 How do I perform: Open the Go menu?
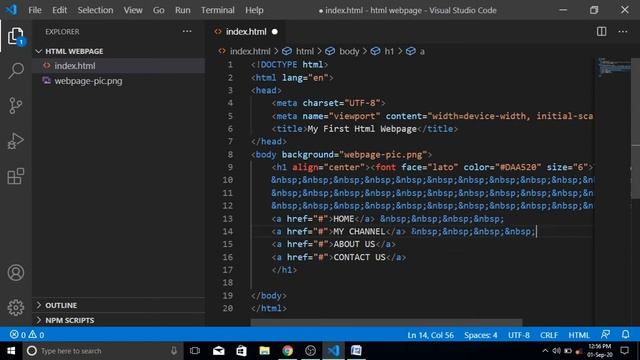[x=158, y=10]
